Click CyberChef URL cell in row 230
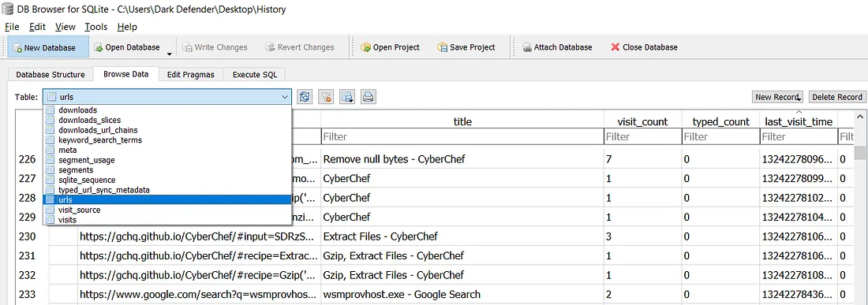The width and height of the screenshot is (868, 305). [199, 236]
